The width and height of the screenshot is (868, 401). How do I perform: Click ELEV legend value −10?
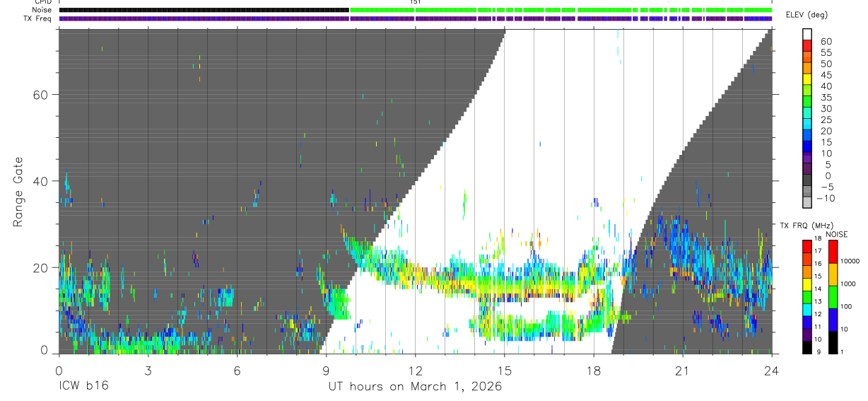coord(824,198)
